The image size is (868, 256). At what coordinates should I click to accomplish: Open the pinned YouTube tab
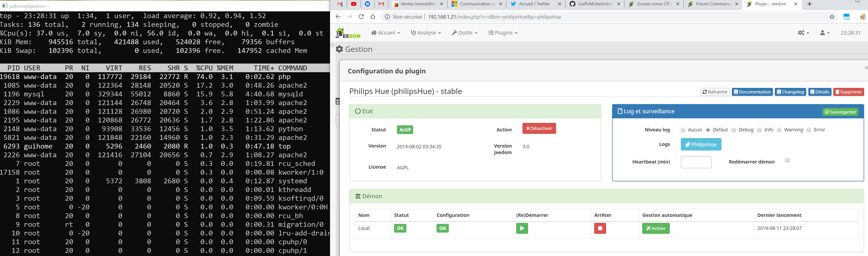[354, 4]
